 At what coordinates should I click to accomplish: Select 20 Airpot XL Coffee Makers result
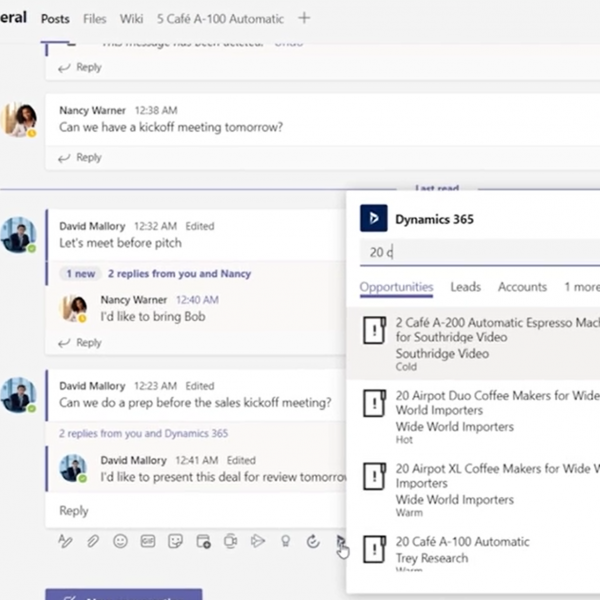(x=473, y=489)
